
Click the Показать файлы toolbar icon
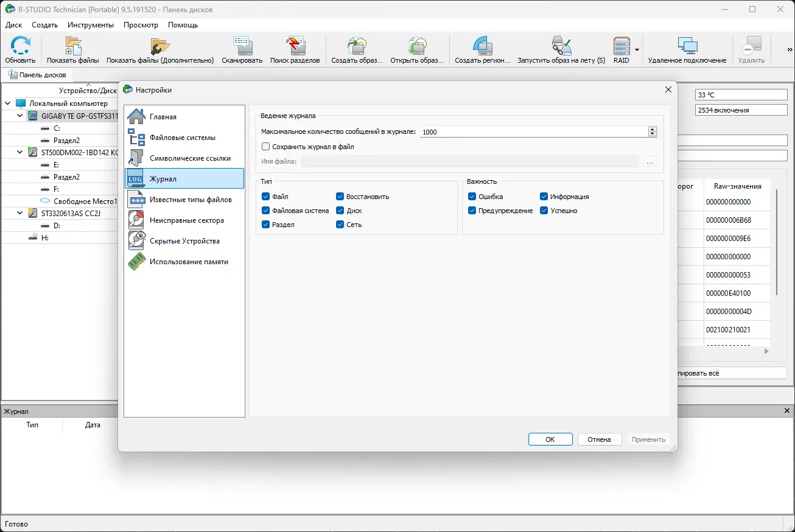click(x=73, y=50)
